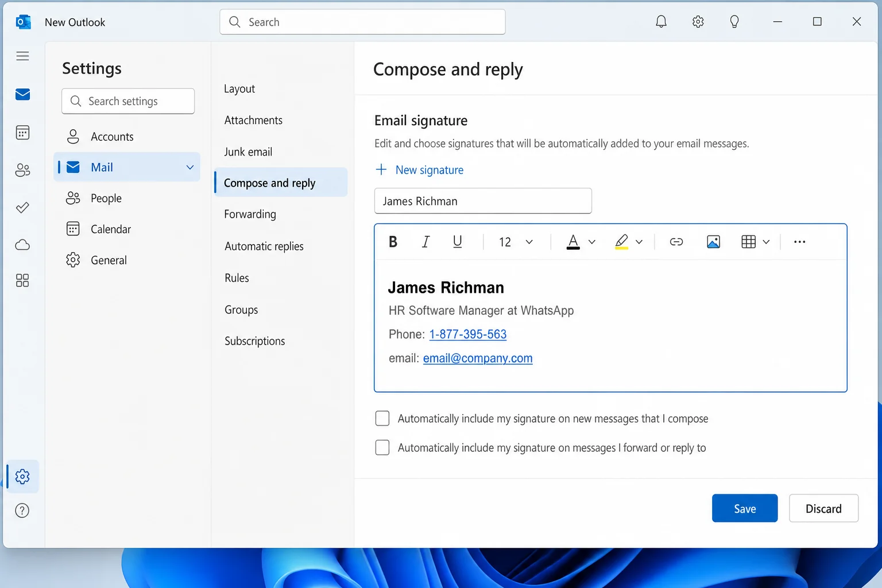Click the James Richman signature heading text
The image size is (882, 588).
[446, 288]
